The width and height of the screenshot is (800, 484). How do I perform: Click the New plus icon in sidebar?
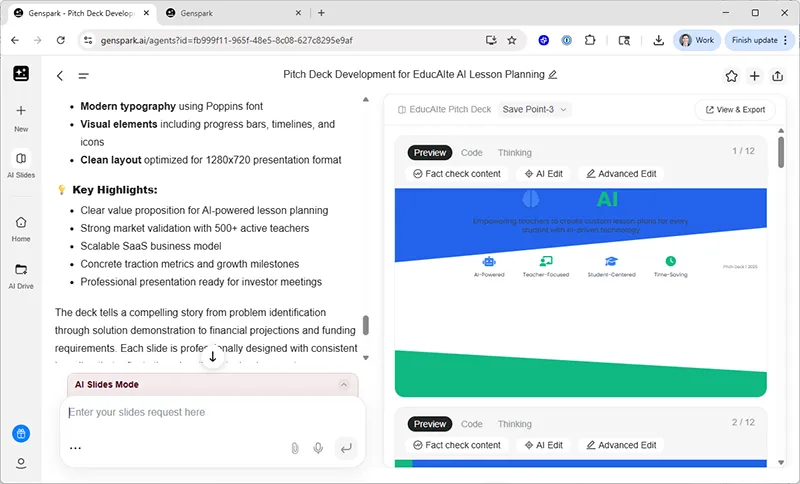[x=21, y=111]
